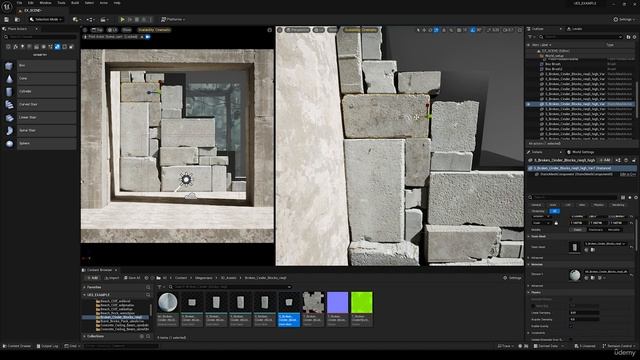Expand the Collections section
Viewport: 640px width, 360px height.
pyautogui.click(x=84, y=336)
